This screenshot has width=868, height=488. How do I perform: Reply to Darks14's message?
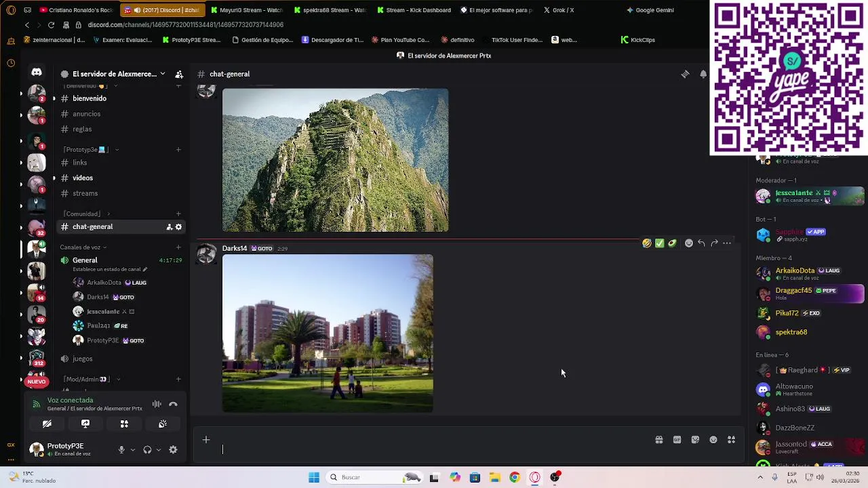point(701,243)
